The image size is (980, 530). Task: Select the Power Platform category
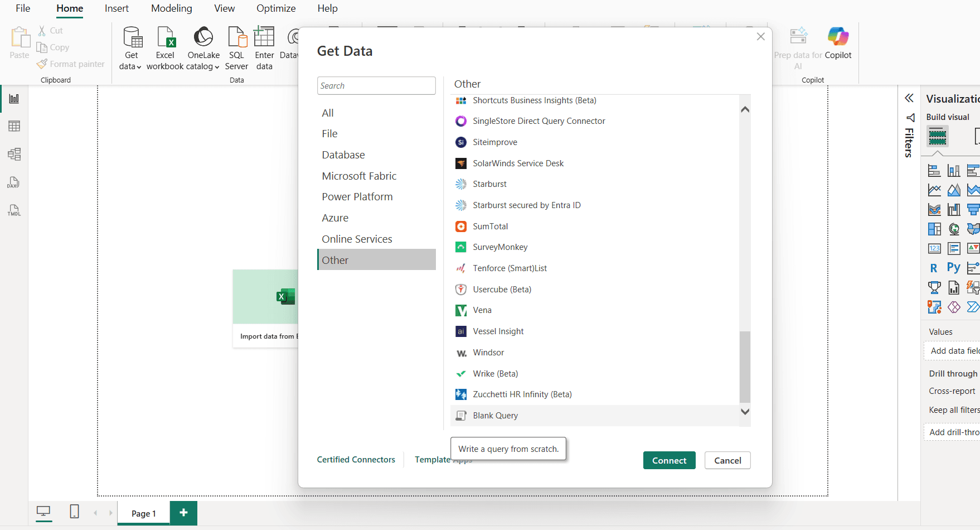[x=376, y=197]
